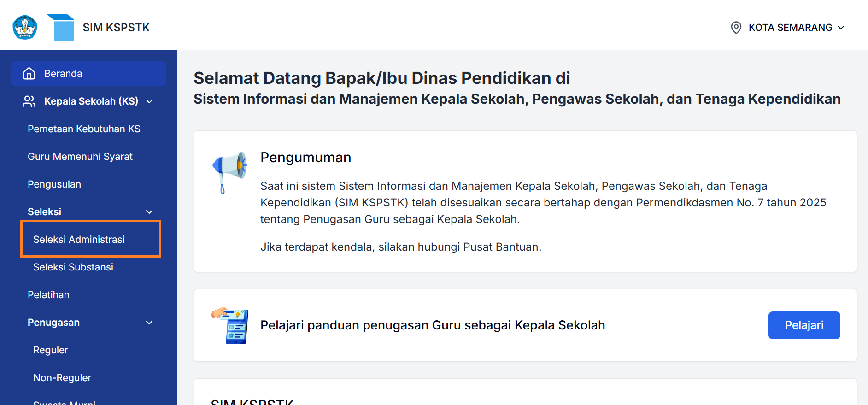868x405 pixels.
Task: Click the Pelajari button
Action: coord(804,325)
